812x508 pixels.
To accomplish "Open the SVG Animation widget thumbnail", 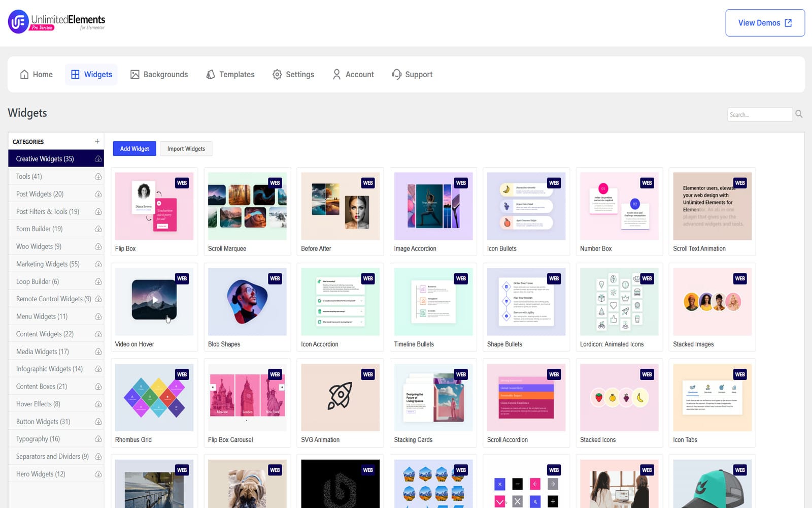I will [340, 398].
